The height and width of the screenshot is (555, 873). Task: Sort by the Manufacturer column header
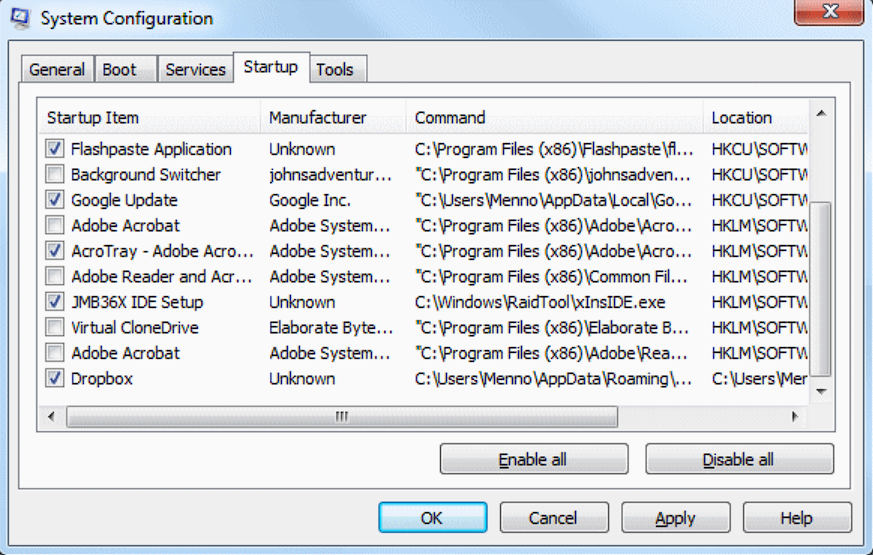click(x=318, y=118)
